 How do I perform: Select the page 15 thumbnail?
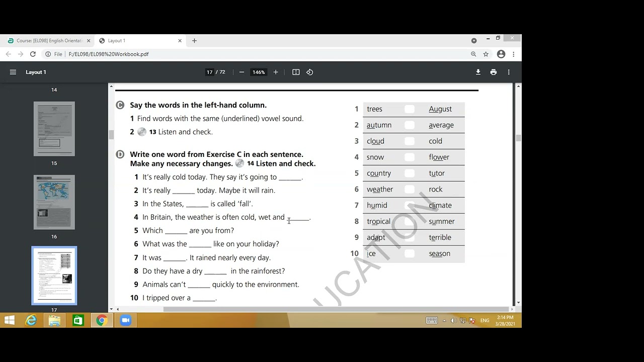[x=54, y=129]
